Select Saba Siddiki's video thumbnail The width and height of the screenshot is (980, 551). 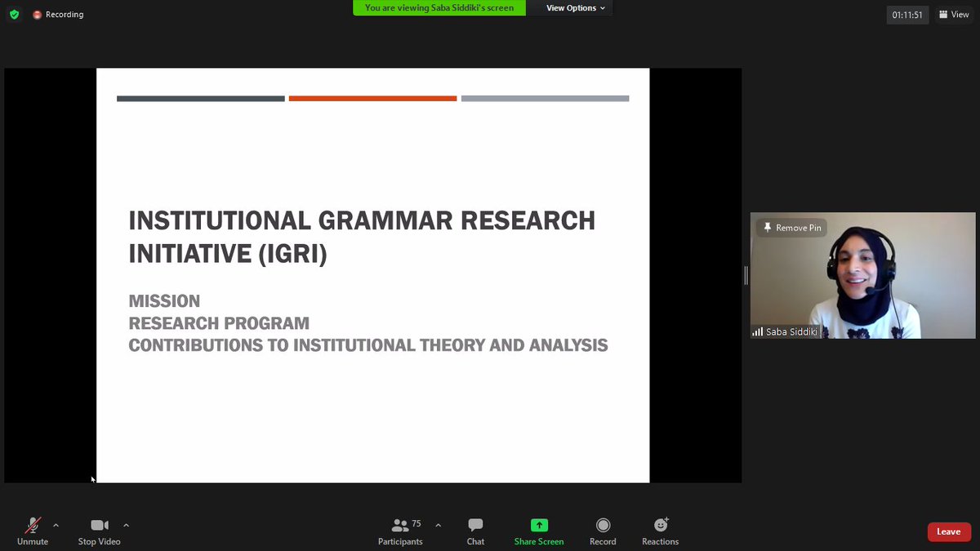pyautogui.click(x=862, y=276)
